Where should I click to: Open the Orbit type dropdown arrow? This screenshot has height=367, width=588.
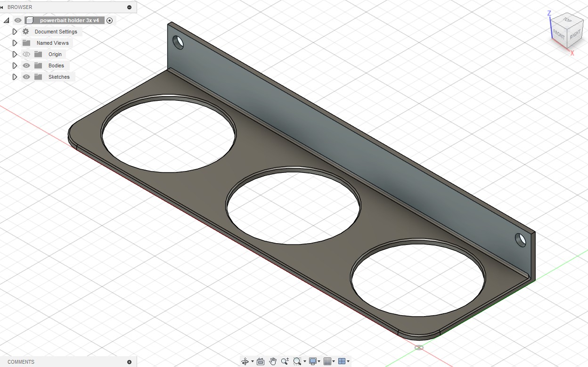pos(253,361)
